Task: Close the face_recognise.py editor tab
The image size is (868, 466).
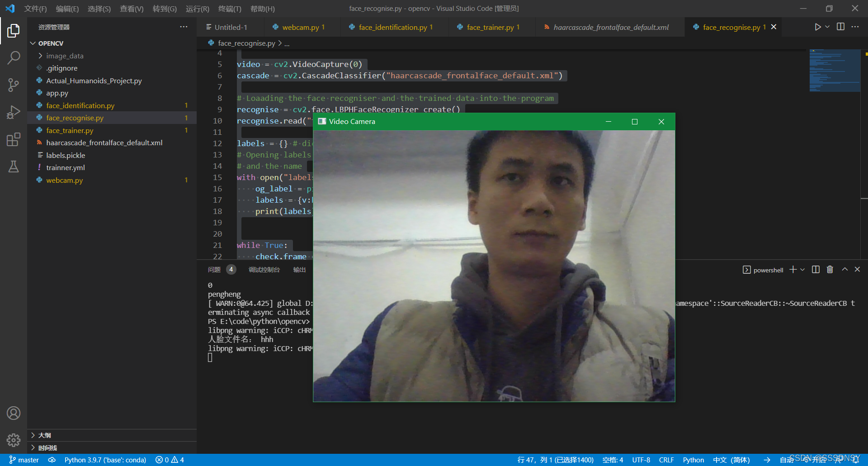Action: click(774, 27)
